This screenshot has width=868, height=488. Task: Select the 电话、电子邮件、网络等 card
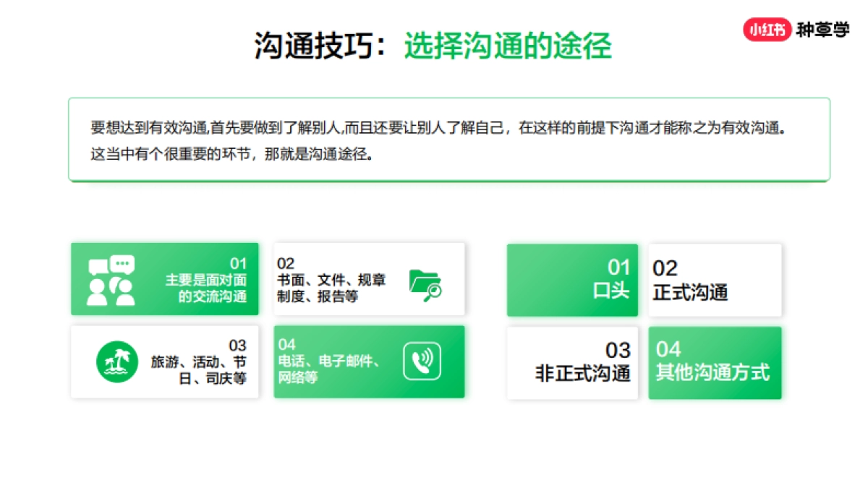(x=369, y=361)
